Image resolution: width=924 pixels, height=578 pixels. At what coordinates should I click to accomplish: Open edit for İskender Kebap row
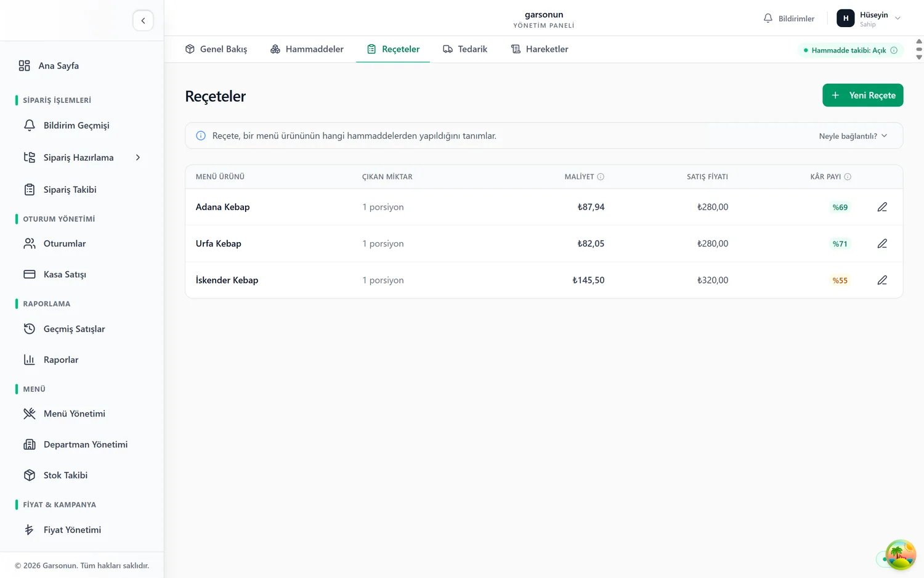[x=882, y=280]
